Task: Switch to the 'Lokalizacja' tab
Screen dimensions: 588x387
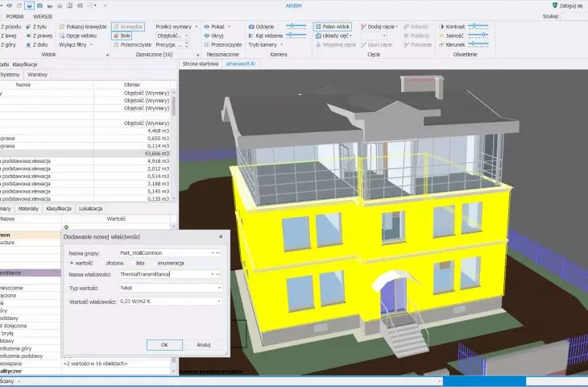Action: click(x=90, y=209)
